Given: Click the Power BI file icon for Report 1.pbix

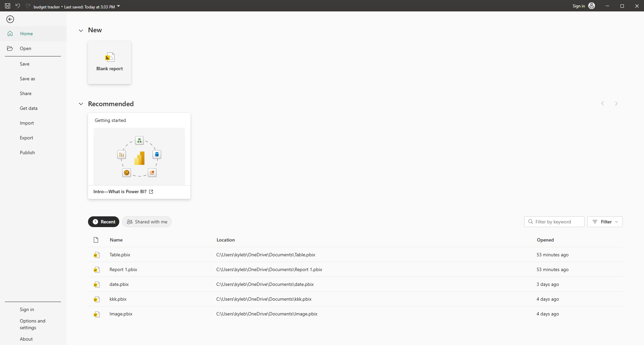Looking at the screenshot, I should coord(97,270).
